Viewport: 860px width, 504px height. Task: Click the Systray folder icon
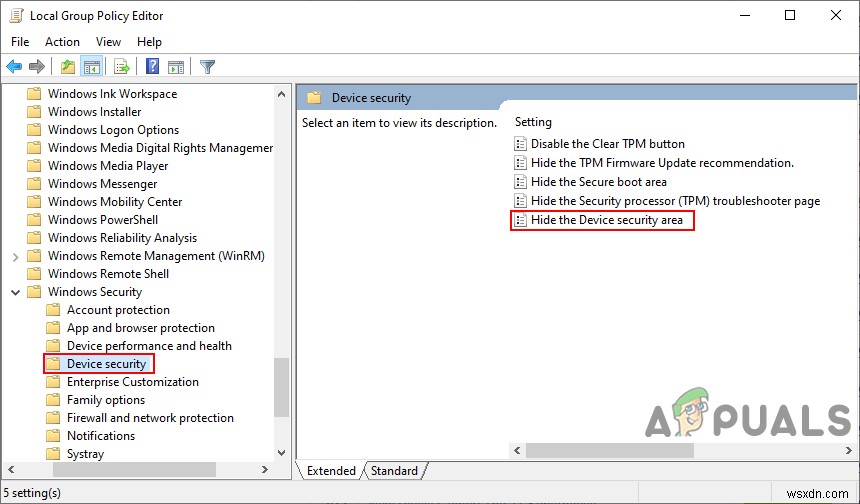click(x=53, y=454)
